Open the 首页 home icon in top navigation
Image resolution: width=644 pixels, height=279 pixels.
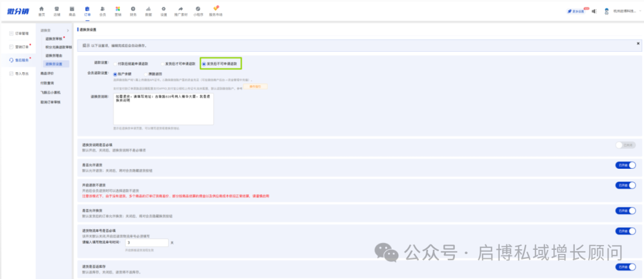pyautogui.click(x=41, y=10)
